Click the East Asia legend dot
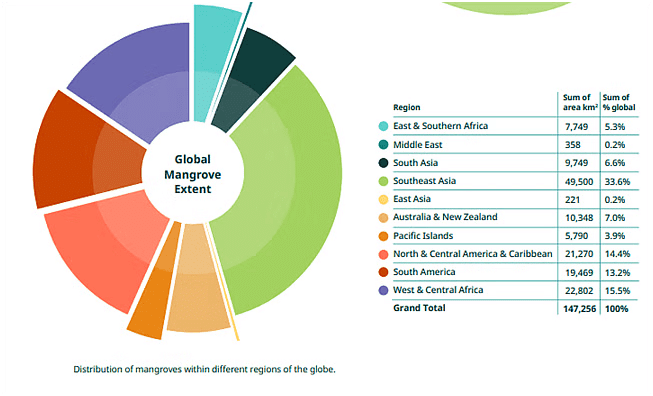653x396 pixels. click(x=383, y=199)
